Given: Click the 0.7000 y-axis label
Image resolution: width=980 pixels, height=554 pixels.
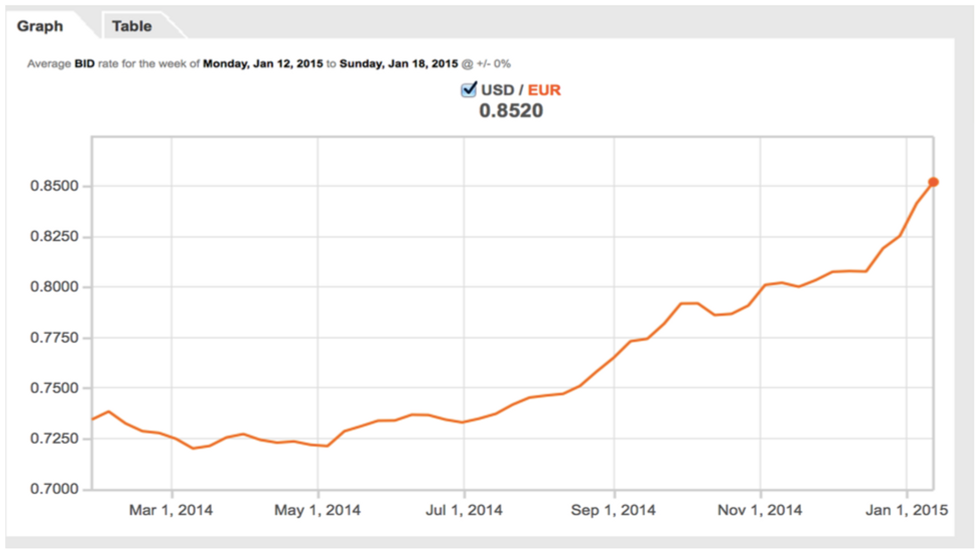Looking at the screenshot, I should coord(54,489).
